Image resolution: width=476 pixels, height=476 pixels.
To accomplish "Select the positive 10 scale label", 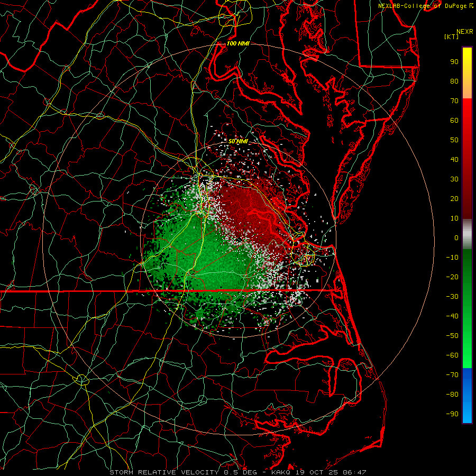I will pyautogui.click(x=454, y=218).
